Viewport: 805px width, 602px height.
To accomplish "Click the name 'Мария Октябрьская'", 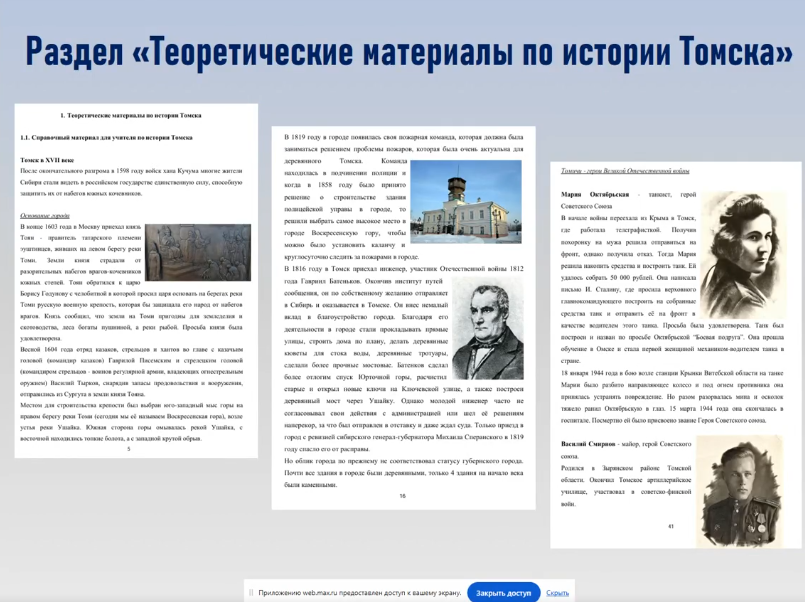I will click(595, 195).
